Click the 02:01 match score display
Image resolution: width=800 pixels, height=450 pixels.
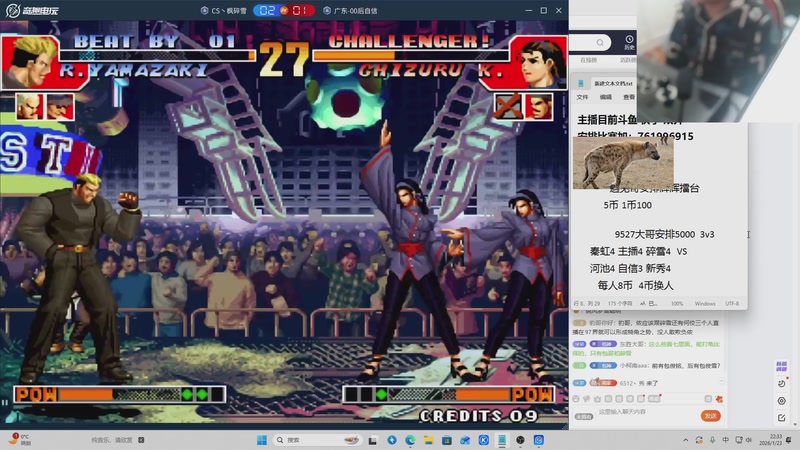point(284,10)
